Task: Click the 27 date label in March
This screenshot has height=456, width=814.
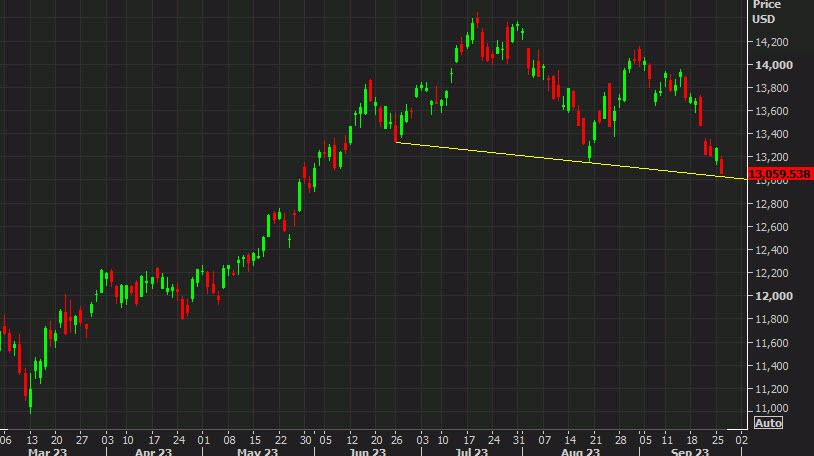Action: click(x=82, y=440)
